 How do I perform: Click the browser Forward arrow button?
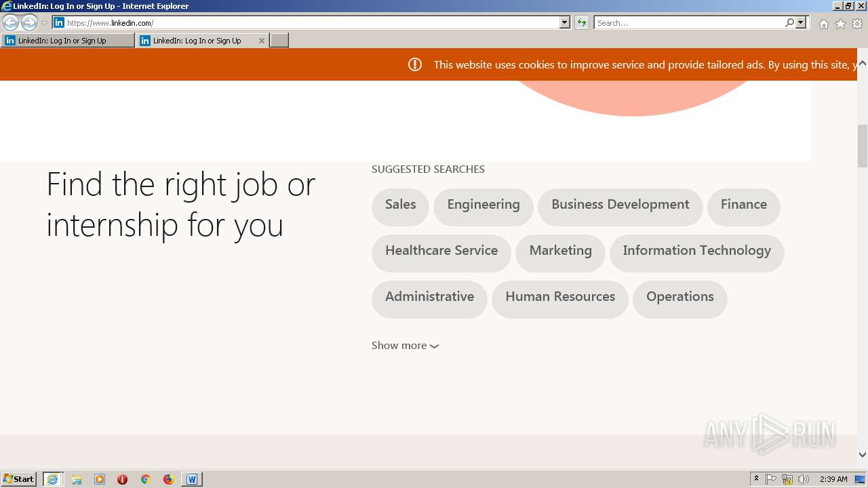coord(29,23)
